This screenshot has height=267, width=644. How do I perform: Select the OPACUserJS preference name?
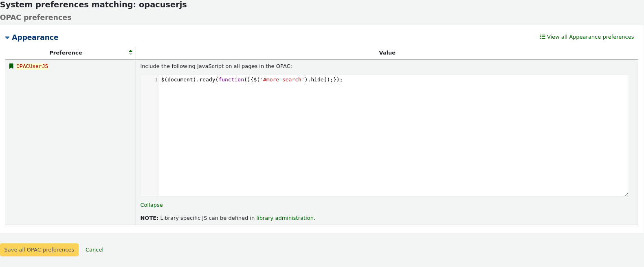(32, 66)
